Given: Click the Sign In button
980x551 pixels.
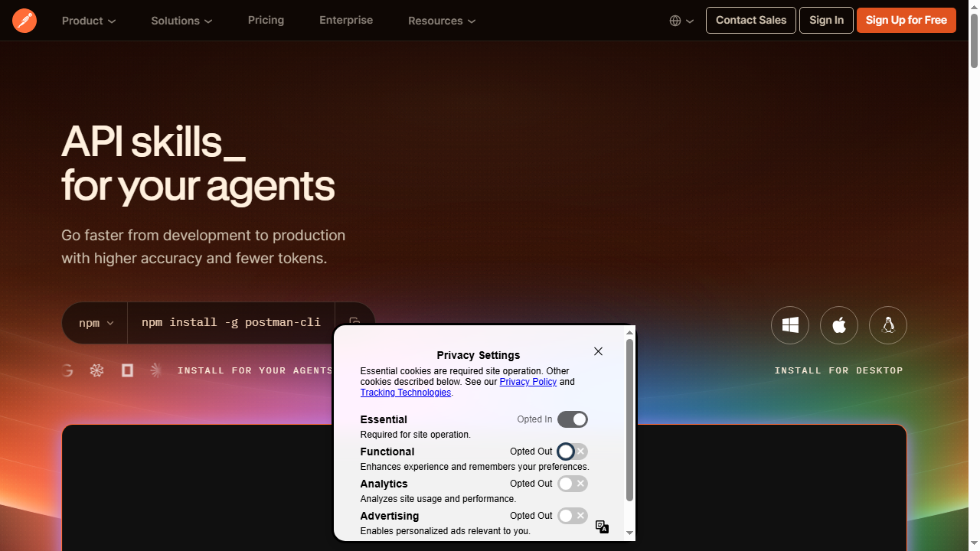Looking at the screenshot, I should [x=826, y=20].
